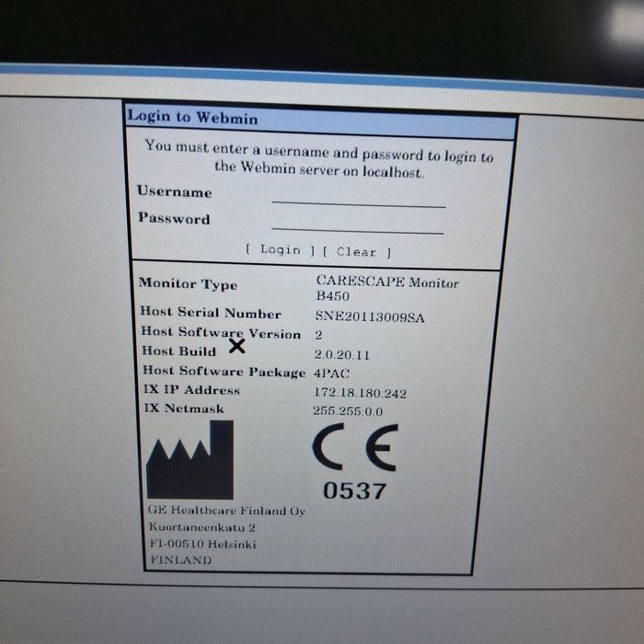Click the 'CARESCAPE Monitor B450' value
The height and width of the screenshot is (644, 644).
387,288
